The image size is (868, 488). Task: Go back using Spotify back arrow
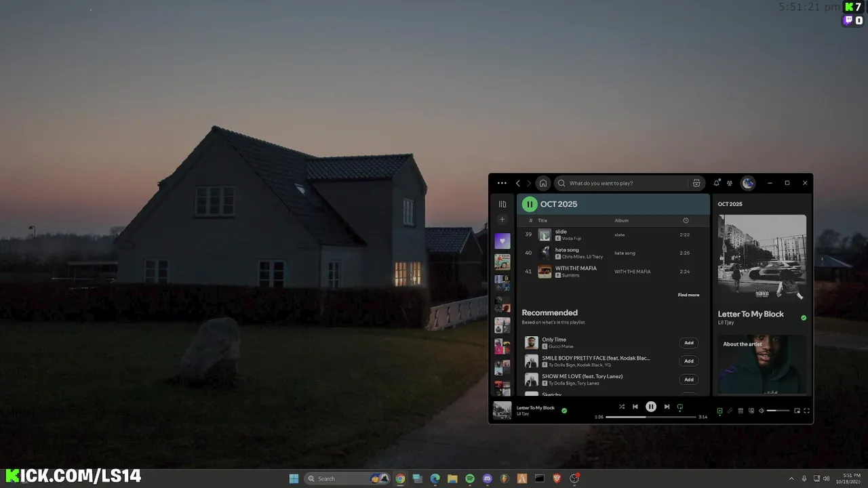point(518,183)
